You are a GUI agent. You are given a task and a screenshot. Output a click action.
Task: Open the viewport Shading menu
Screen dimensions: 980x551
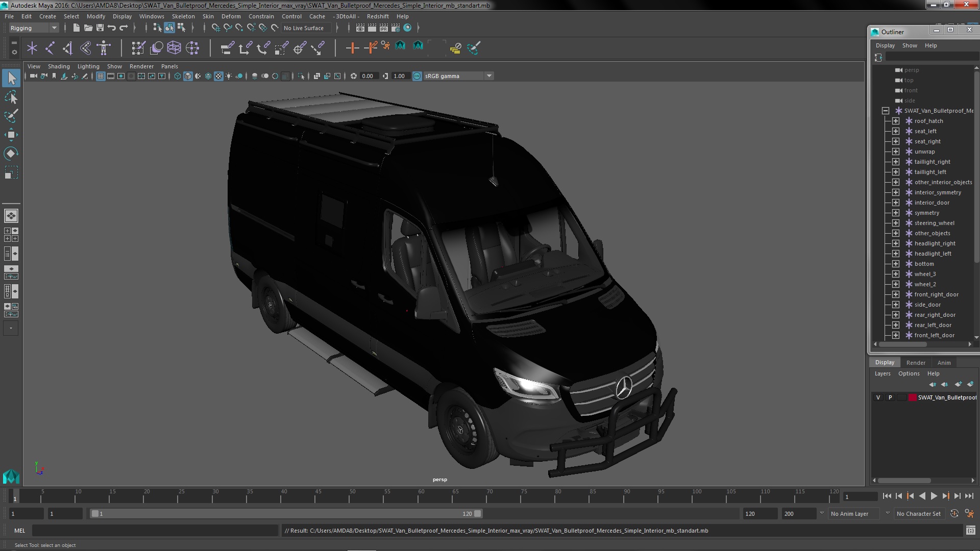(59, 66)
